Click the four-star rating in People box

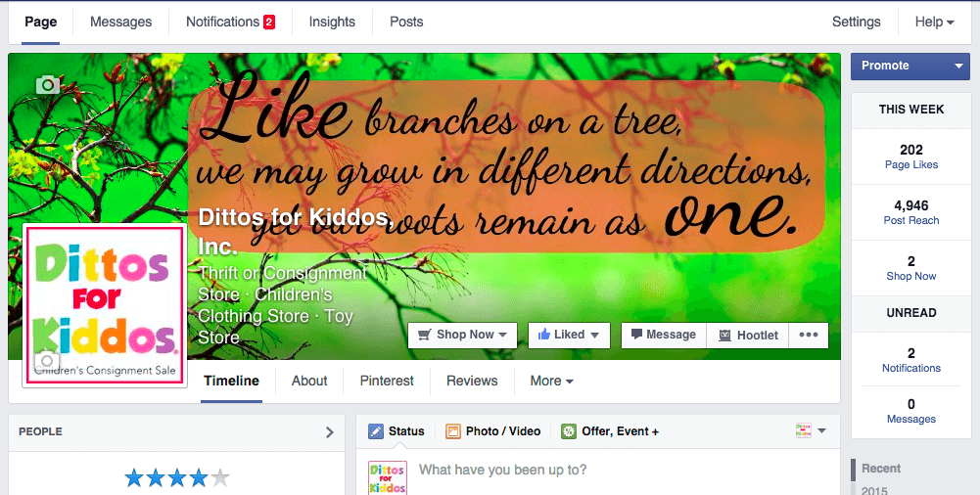[x=177, y=478]
